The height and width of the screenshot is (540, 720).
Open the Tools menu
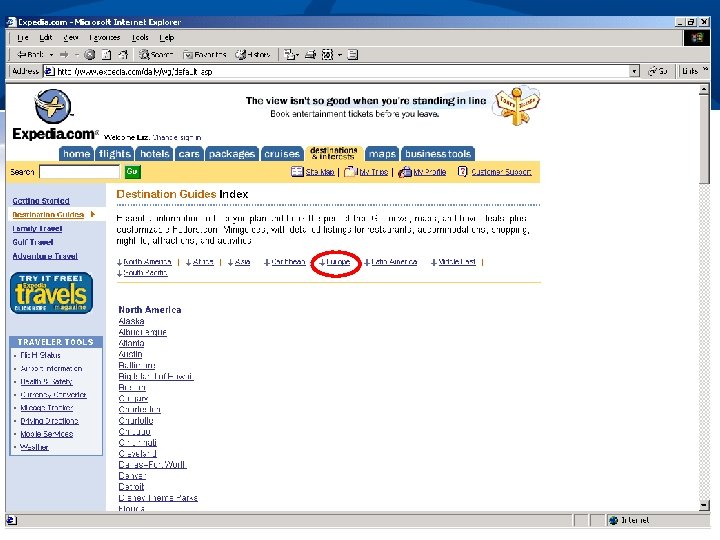140,38
